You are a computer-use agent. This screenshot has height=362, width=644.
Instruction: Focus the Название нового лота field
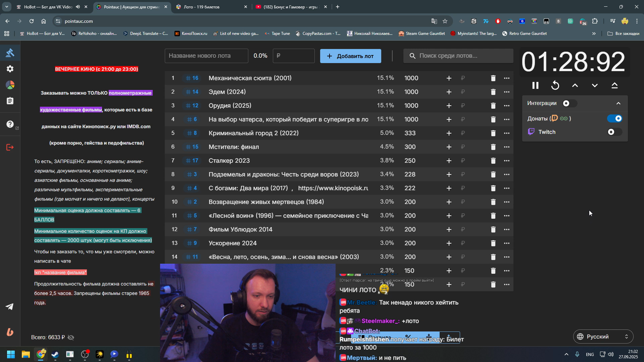pos(206,56)
